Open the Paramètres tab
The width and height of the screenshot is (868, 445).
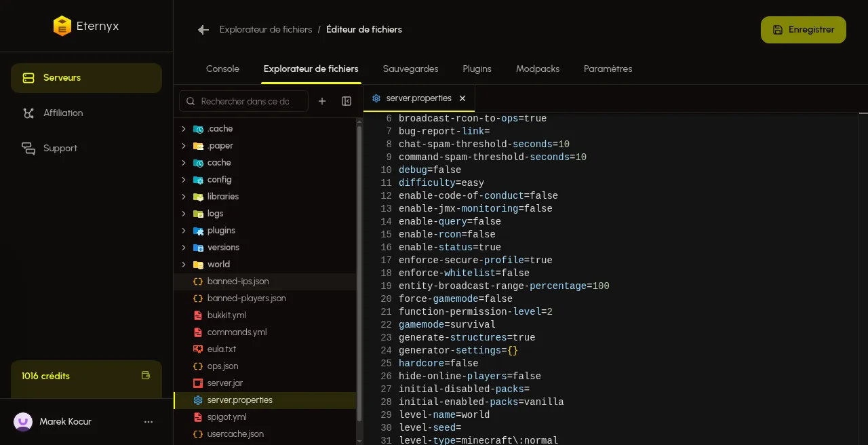[x=608, y=69]
